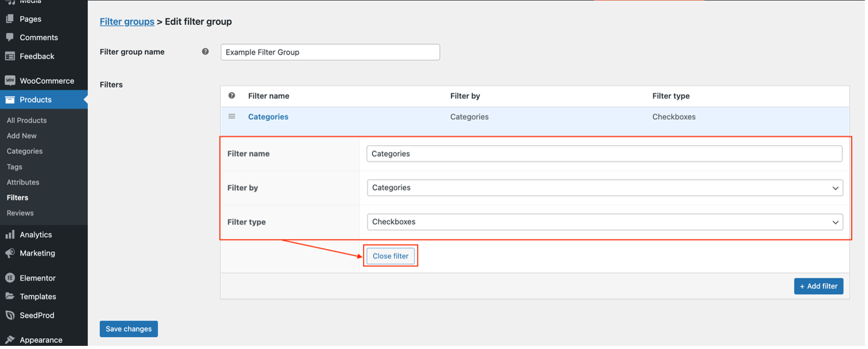
Task: Open Filters submenu item
Action: click(x=18, y=198)
